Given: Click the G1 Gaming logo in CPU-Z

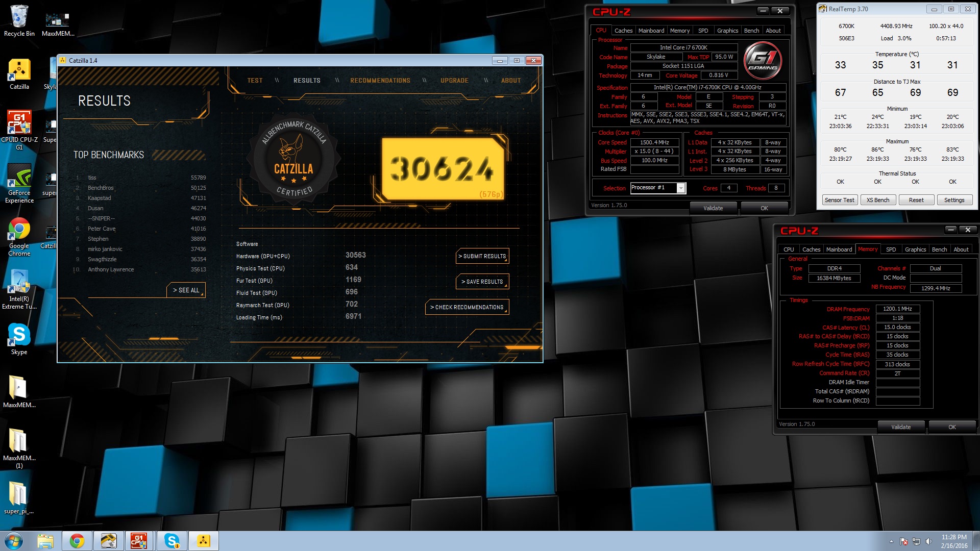Looking at the screenshot, I should tap(764, 61).
